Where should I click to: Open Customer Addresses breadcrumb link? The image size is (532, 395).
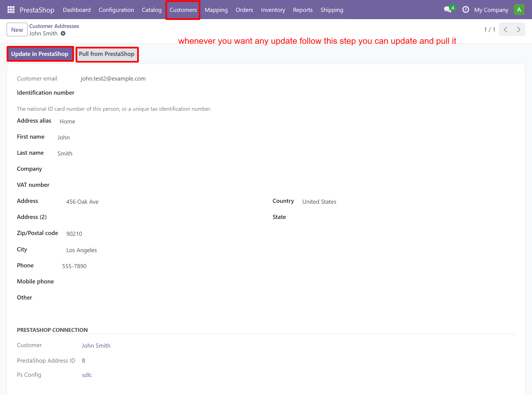[54, 26]
